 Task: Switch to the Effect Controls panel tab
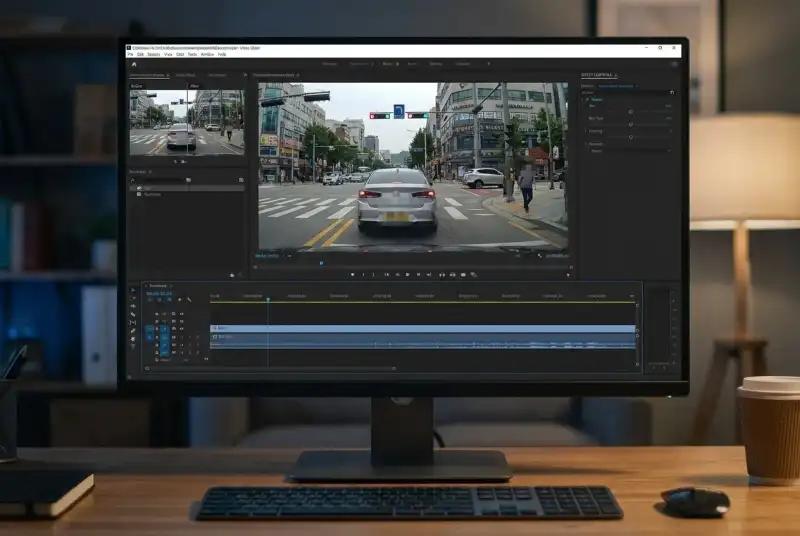(599, 75)
